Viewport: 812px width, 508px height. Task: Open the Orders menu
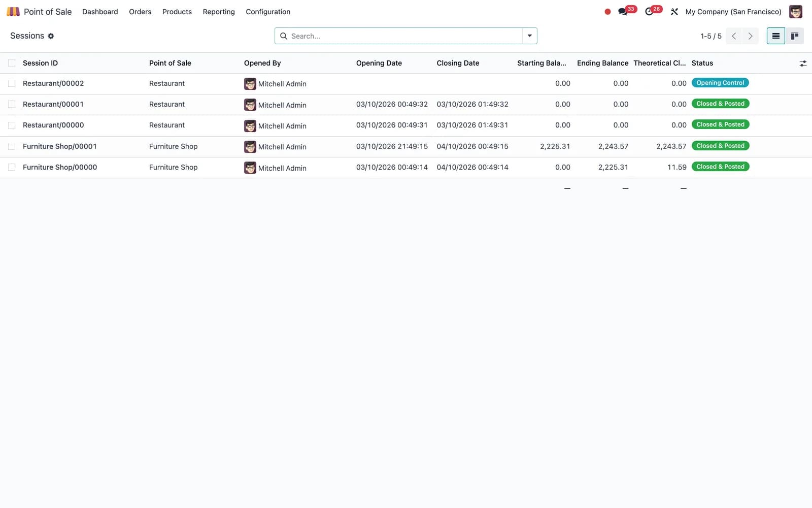(x=140, y=12)
